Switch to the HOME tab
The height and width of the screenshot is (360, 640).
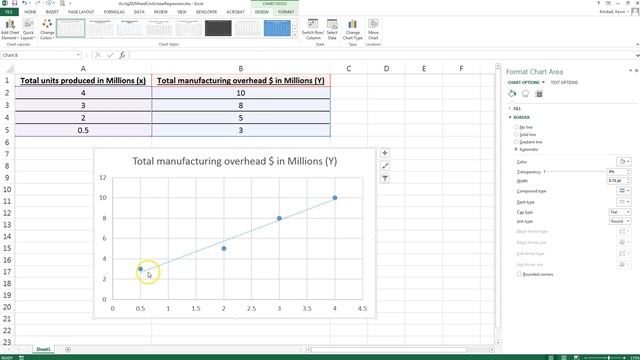30,12
